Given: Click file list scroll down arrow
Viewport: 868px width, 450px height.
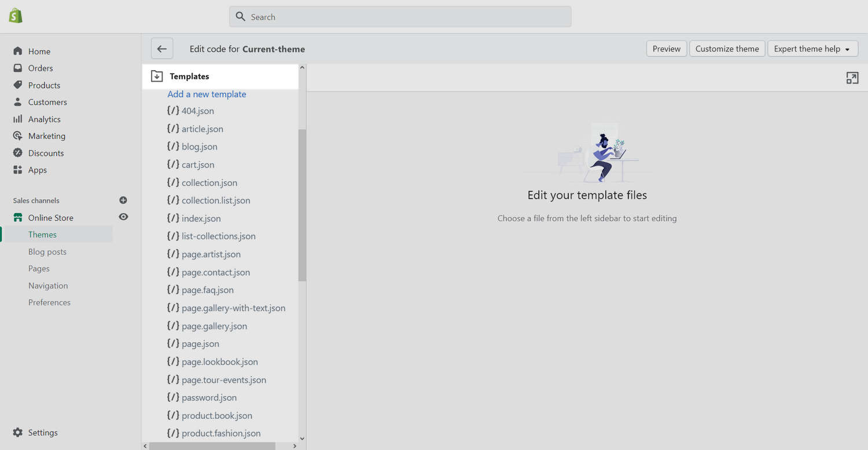Looking at the screenshot, I should coord(302,438).
